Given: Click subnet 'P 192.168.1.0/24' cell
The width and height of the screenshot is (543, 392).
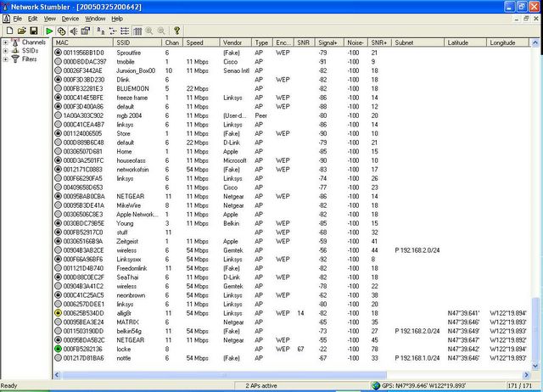Looking at the screenshot, I should [x=417, y=358].
